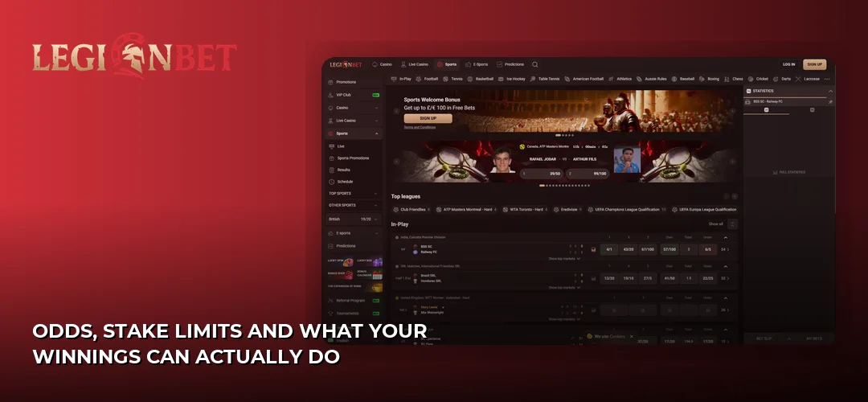868x402 pixels.
Task: Click the In-Play icon in sports bar
Action: [394, 79]
